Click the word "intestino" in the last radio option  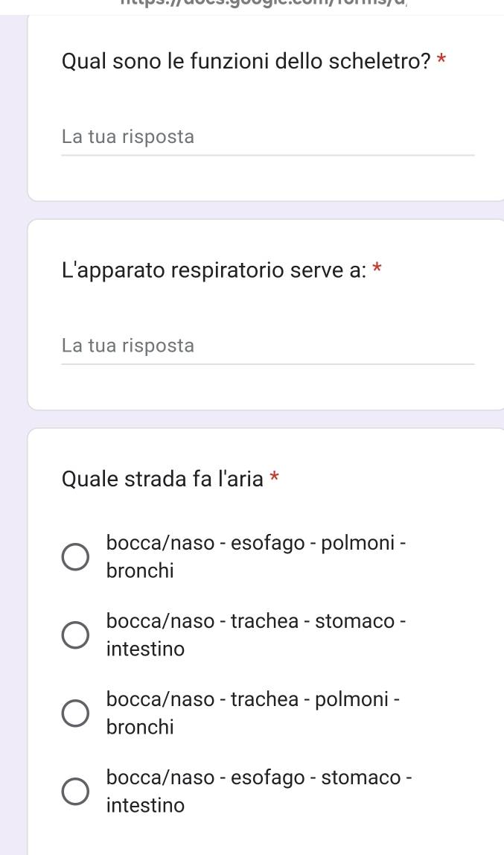(x=145, y=805)
